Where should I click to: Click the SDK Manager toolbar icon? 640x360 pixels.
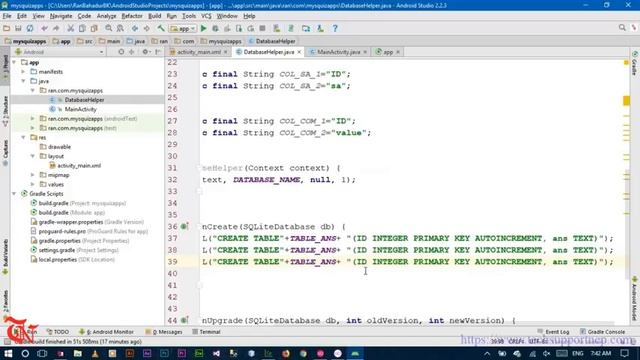point(320,28)
